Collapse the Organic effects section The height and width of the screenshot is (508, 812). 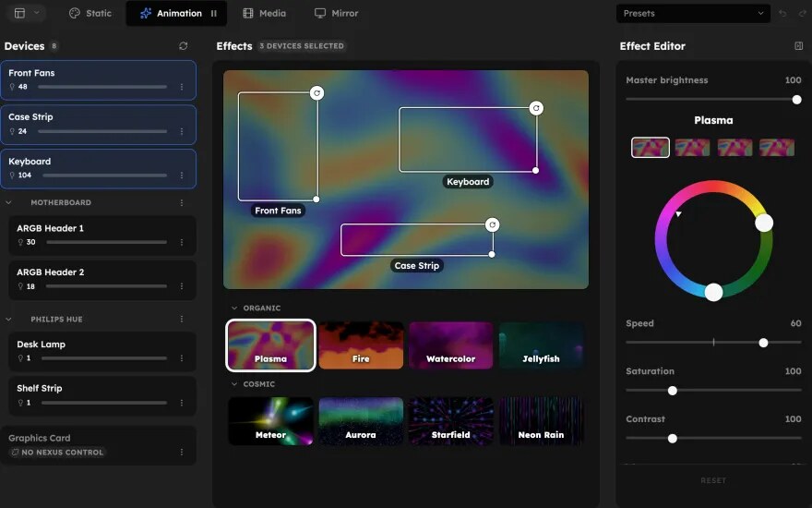click(x=234, y=308)
